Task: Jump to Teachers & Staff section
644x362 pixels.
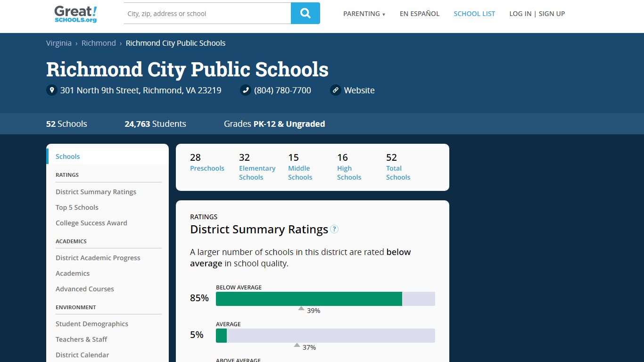Action: (81, 339)
